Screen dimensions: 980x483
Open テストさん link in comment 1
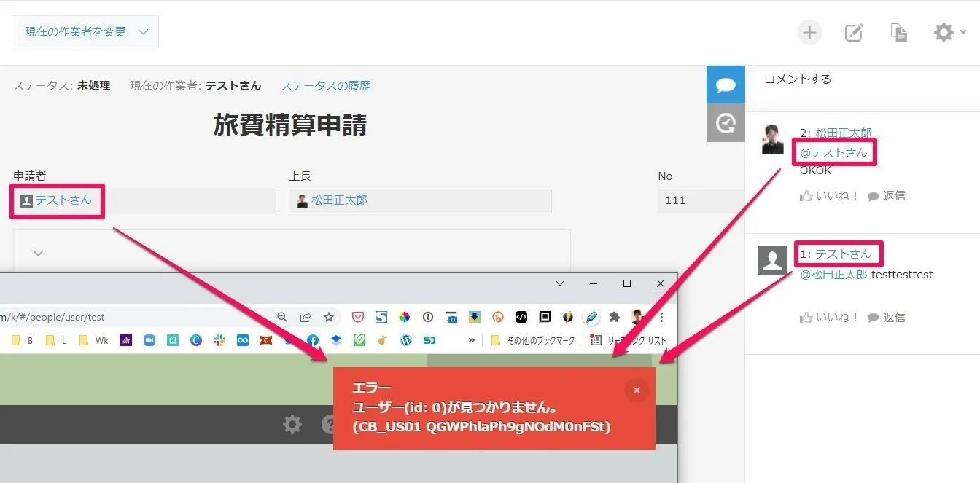pyautogui.click(x=844, y=254)
